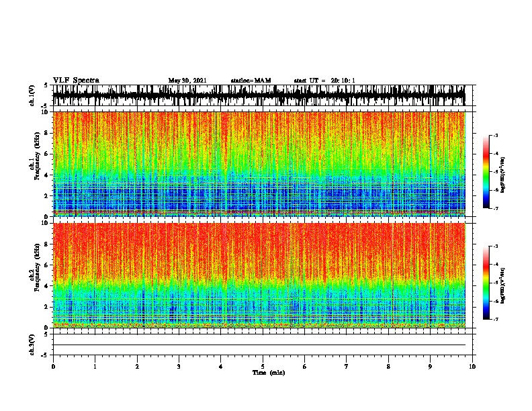
Task: Click the "-3" tick on ch.1 colorbar
Action: pyautogui.click(x=496, y=135)
